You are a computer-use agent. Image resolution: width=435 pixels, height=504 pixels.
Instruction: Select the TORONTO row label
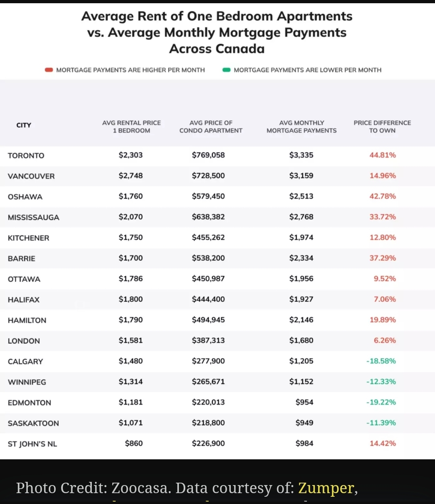[26, 156]
